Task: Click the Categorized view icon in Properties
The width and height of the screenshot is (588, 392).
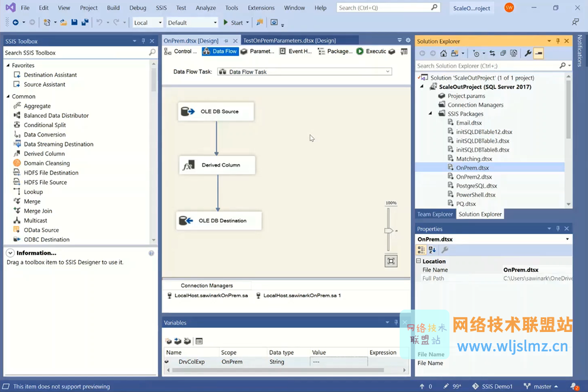Action: [x=421, y=250]
